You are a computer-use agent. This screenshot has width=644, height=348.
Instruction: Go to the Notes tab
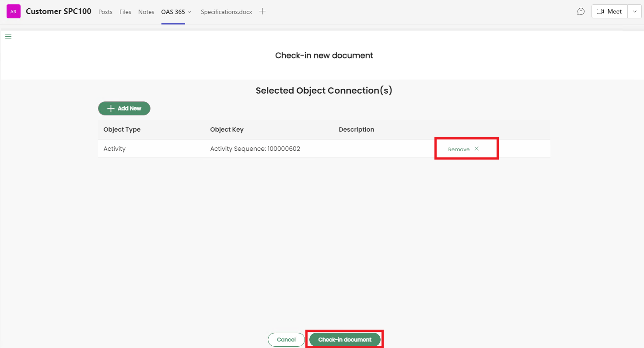click(146, 12)
